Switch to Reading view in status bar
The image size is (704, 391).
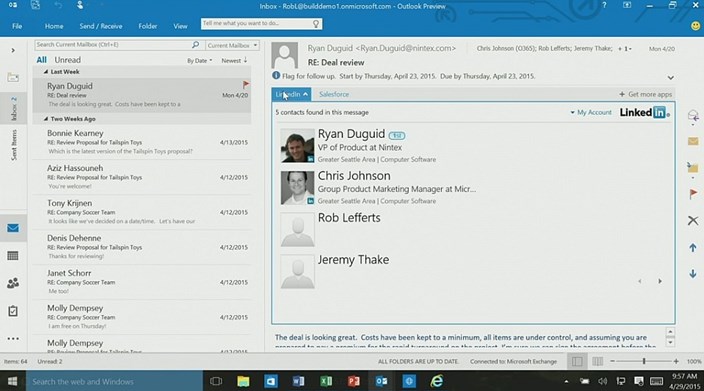[x=598, y=361]
